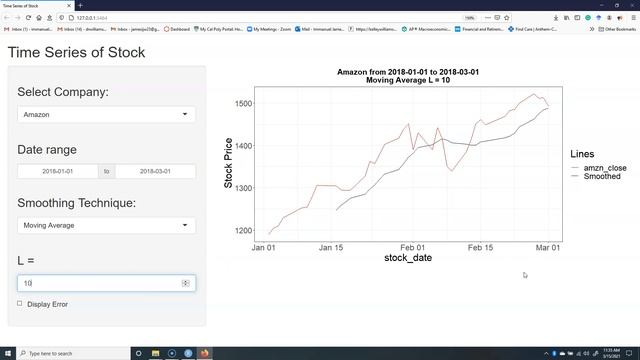Adjust L value with spinner arrows
This screenshot has height=360, width=640.
pos(185,283)
